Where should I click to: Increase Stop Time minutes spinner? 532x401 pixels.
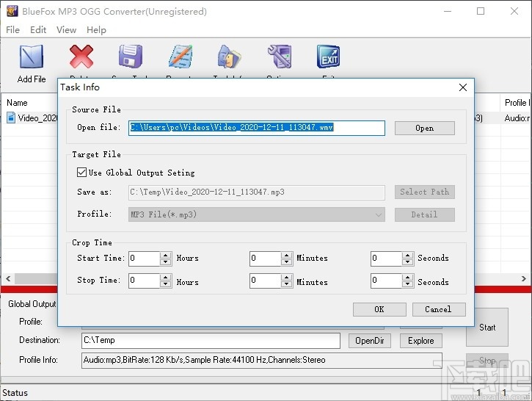point(287,278)
